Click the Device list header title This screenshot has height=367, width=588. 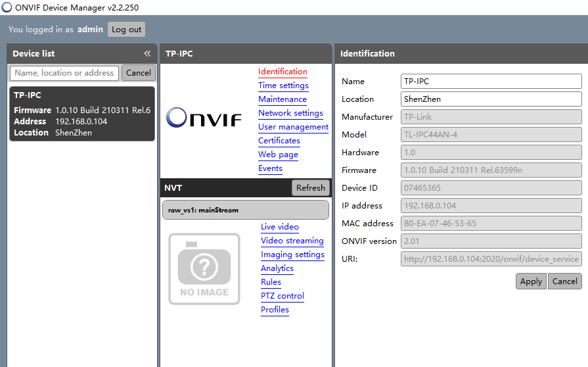click(34, 54)
